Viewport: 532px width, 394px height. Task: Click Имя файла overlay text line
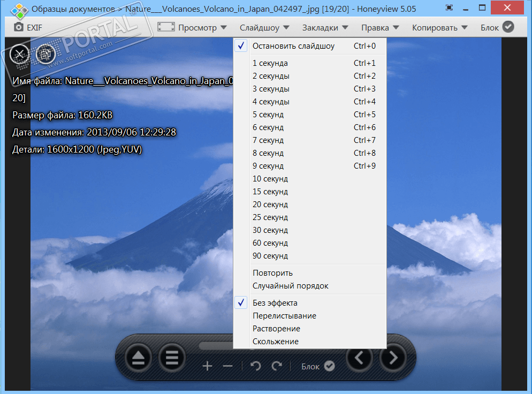pyautogui.click(x=123, y=81)
